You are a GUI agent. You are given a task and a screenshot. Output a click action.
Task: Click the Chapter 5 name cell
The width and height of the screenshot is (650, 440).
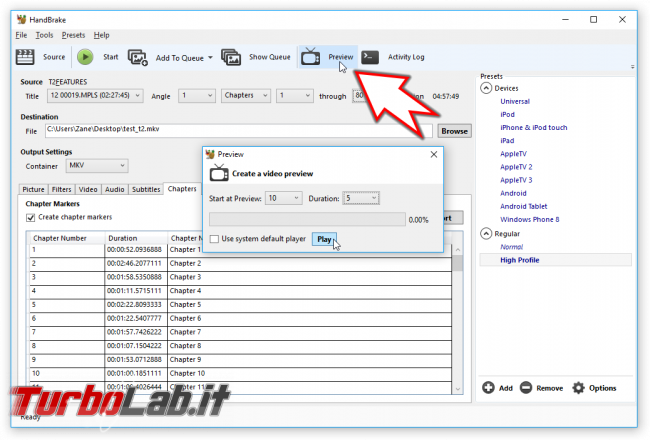309,304
